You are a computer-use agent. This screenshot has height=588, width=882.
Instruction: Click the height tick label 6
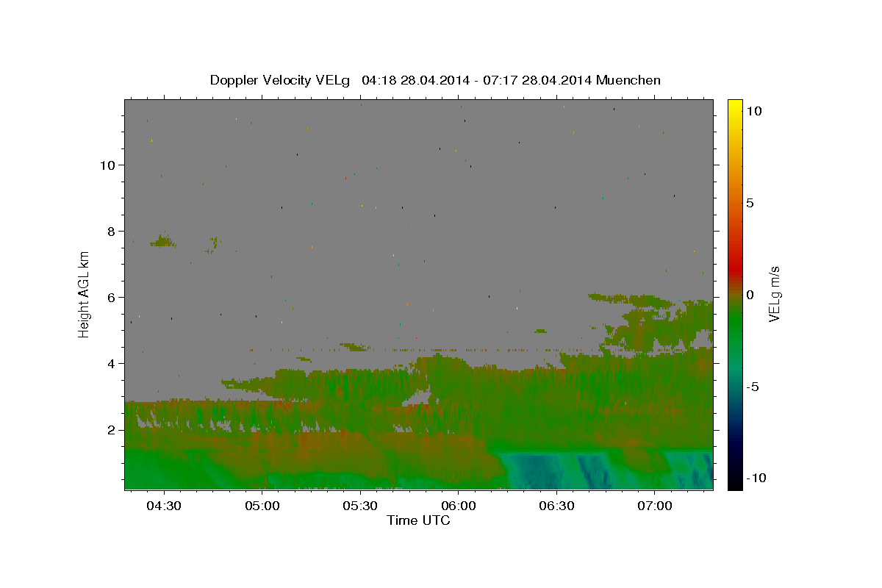point(112,298)
